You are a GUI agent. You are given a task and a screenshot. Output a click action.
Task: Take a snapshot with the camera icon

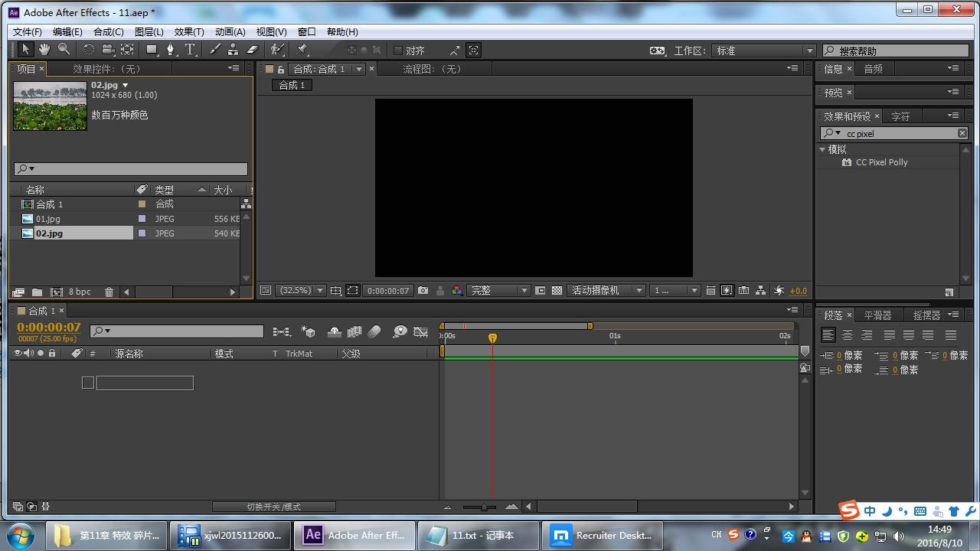point(423,291)
